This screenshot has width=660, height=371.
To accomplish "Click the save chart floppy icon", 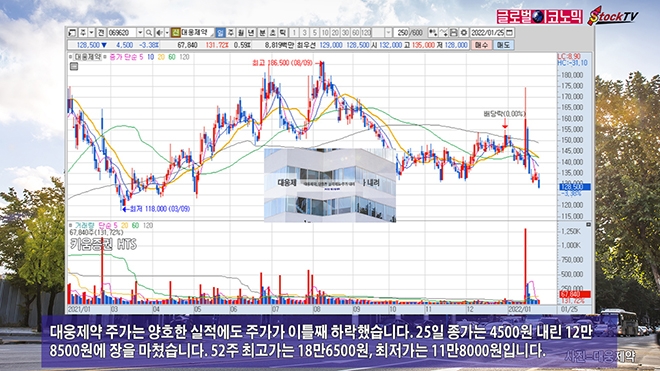I will tap(453, 32).
